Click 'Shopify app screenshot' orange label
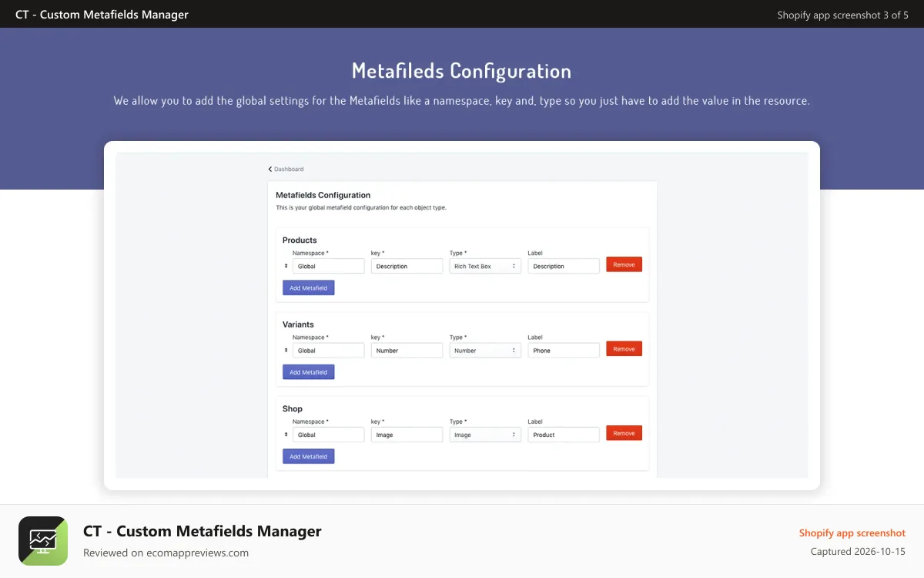This screenshot has height=578, width=924. tap(852, 533)
